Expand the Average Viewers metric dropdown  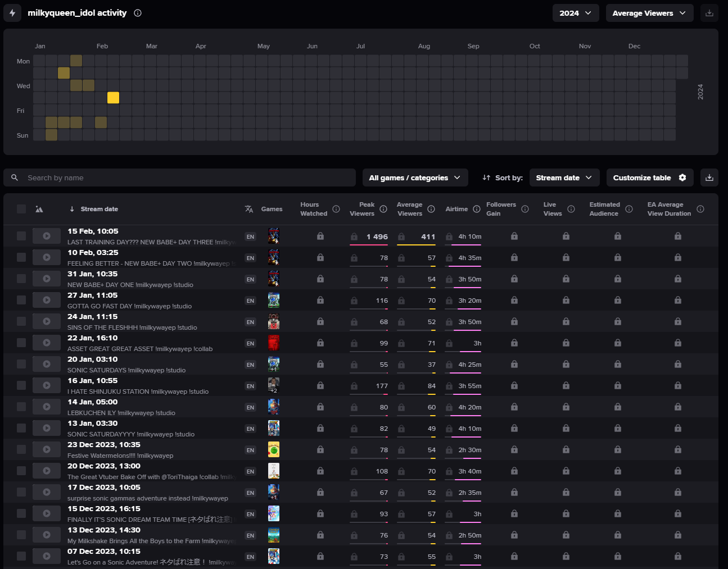[x=649, y=13]
